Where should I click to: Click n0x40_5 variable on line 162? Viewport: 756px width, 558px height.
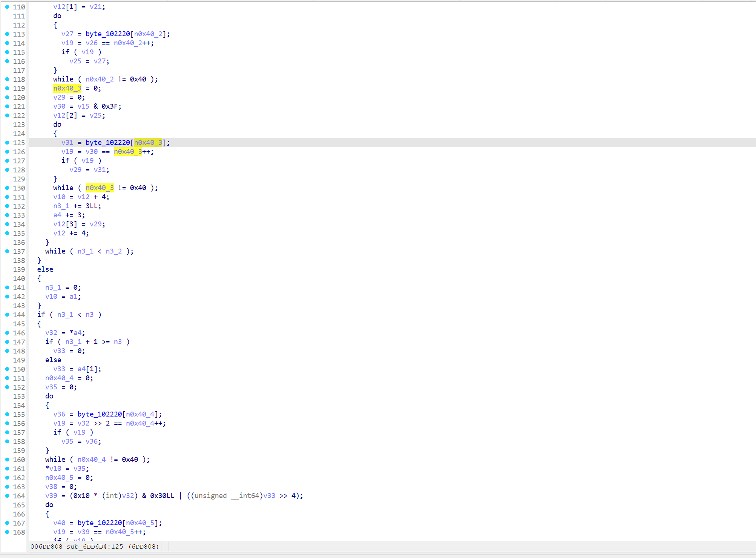coord(59,478)
